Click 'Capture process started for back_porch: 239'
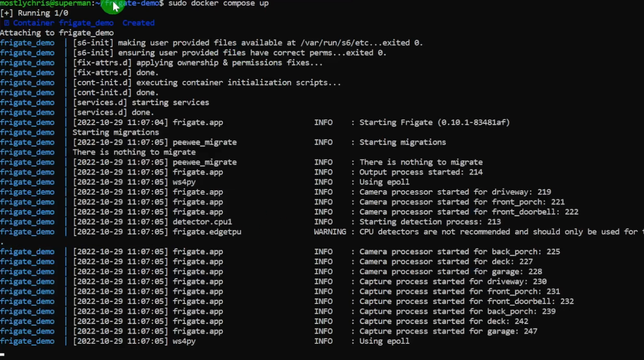Image resolution: width=644 pixels, height=360 pixels. coord(457,312)
